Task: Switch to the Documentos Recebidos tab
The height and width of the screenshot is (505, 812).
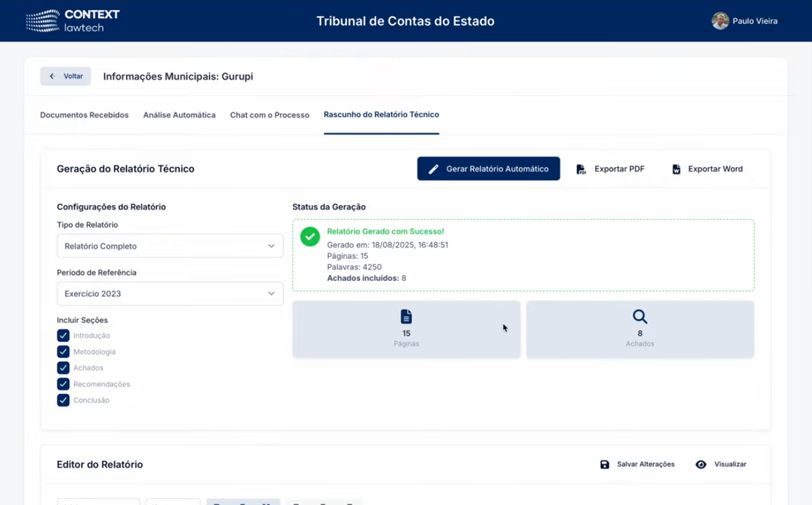Action: 84,115
